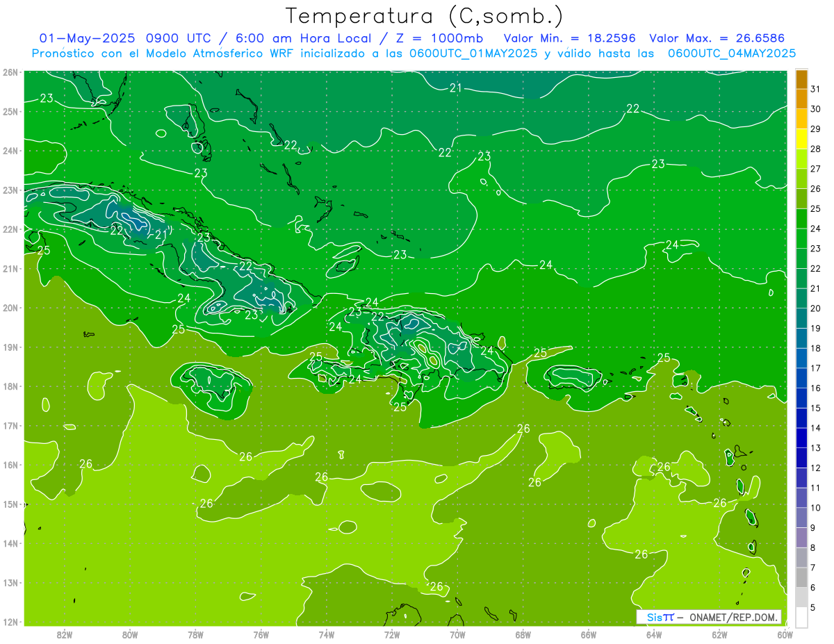Click the 22N latitude axis label
The image size is (834, 644).
(10, 229)
